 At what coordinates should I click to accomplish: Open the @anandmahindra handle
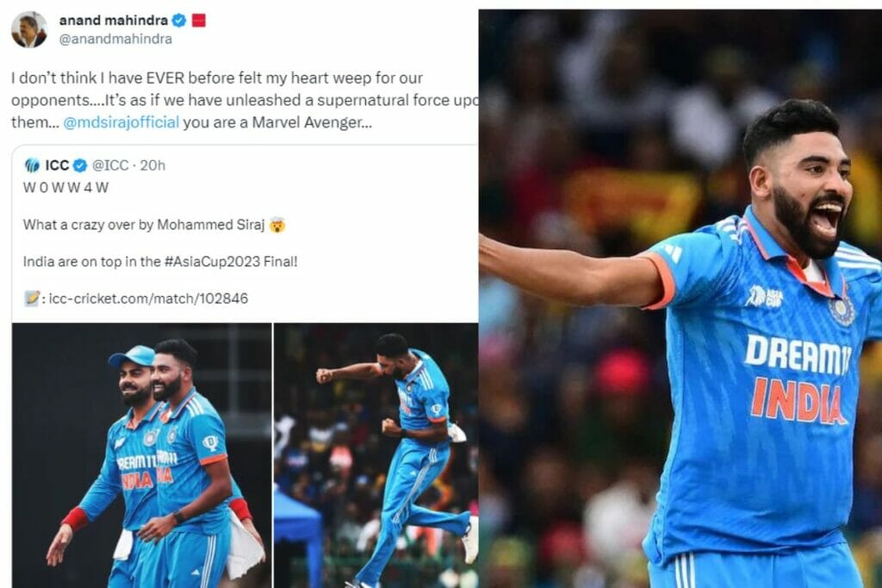(115, 40)
